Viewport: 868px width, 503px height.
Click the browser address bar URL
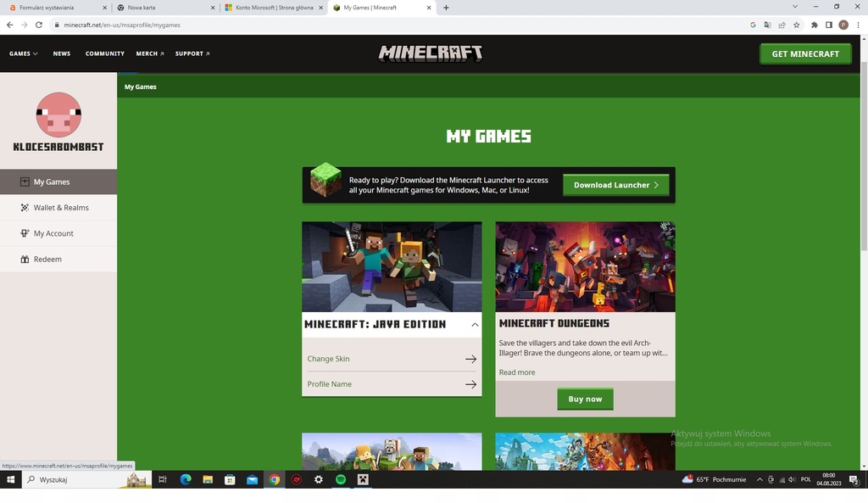point(122,25)
